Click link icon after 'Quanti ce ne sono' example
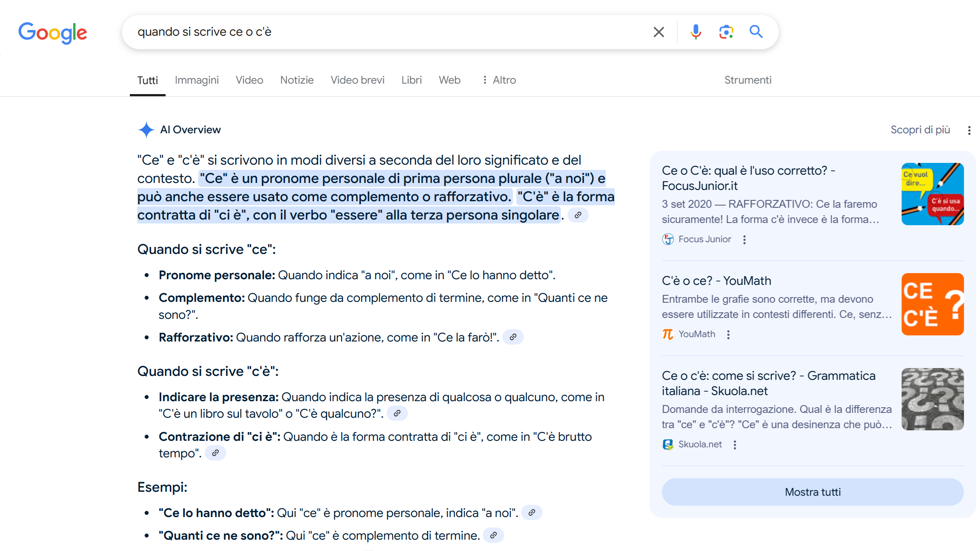Screen dimensions: 980x551 pyautogui.click(x=493, y=535)
